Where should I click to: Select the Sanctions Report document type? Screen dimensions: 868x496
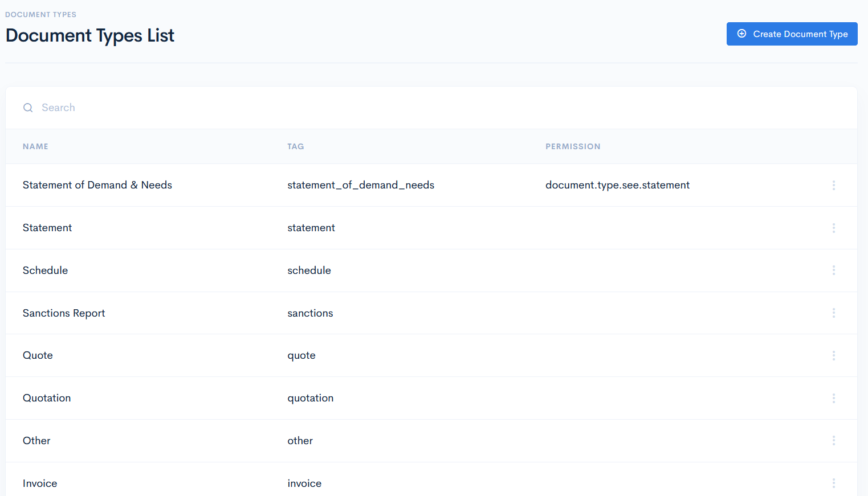click(x=64, y=313)
